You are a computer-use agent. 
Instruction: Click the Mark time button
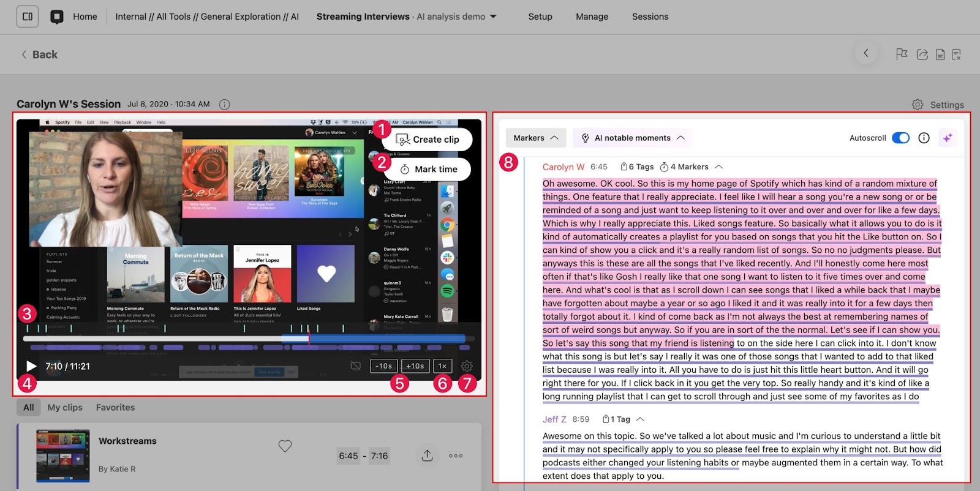tap(428, 169)
